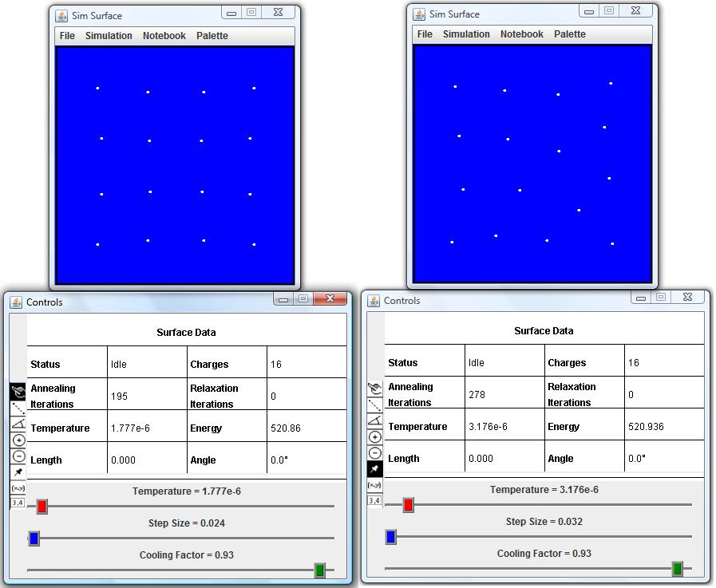716x588 pixels.
Task: Select the dashed line length tool in left Controls
Action: tap(18, 408)
